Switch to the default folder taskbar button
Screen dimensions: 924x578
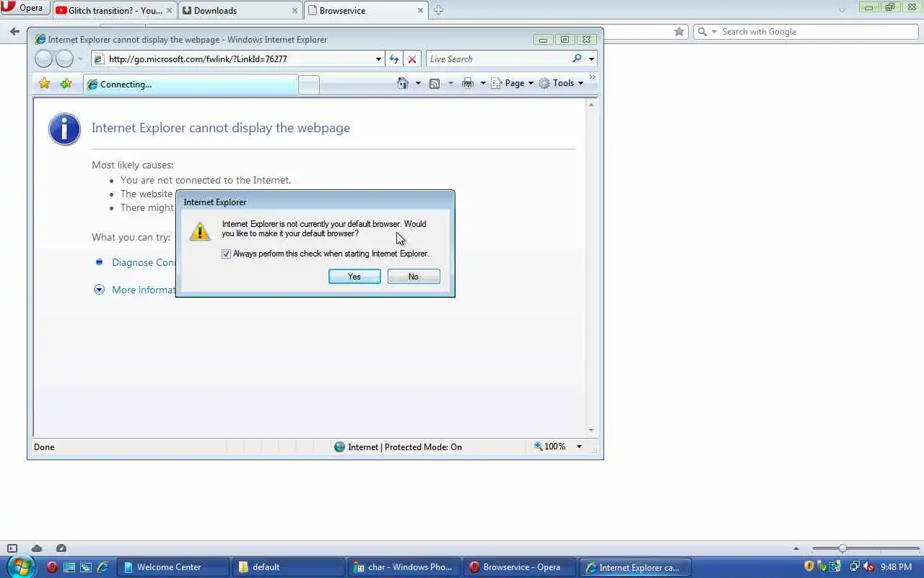[289, 567]
